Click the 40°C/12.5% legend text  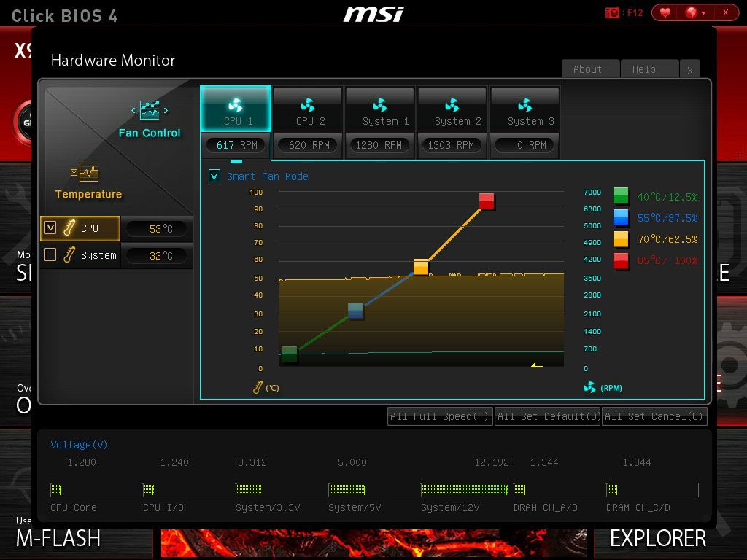667,197
